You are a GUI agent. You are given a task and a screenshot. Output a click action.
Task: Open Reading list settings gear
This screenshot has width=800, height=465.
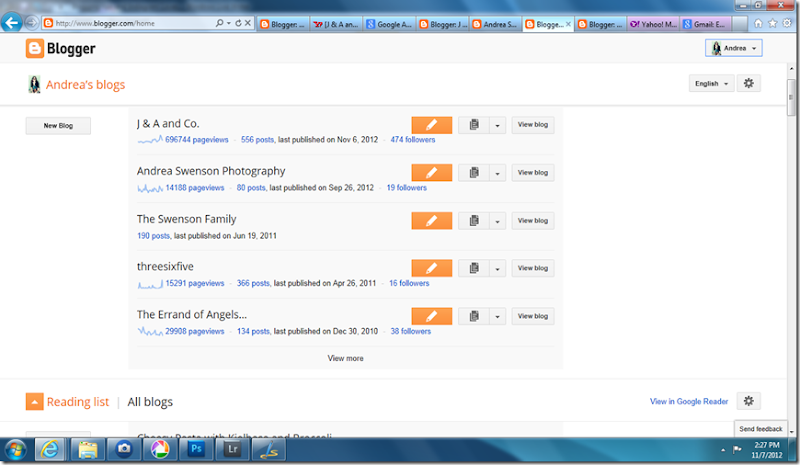click(748, 401)
